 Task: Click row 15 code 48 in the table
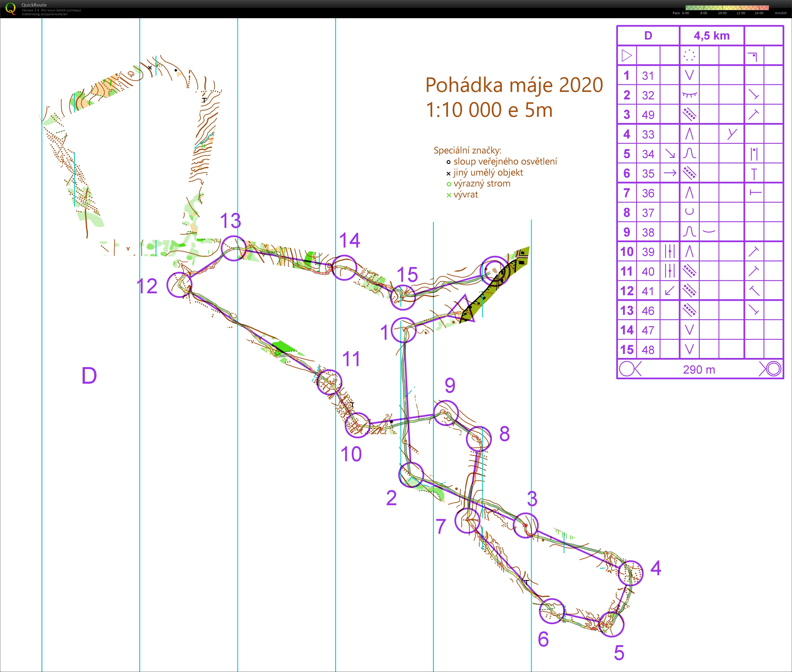648,350
